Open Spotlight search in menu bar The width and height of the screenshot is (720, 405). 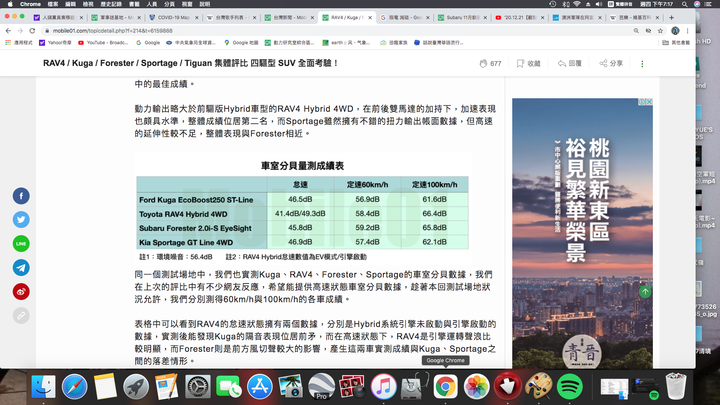(685, 4)
